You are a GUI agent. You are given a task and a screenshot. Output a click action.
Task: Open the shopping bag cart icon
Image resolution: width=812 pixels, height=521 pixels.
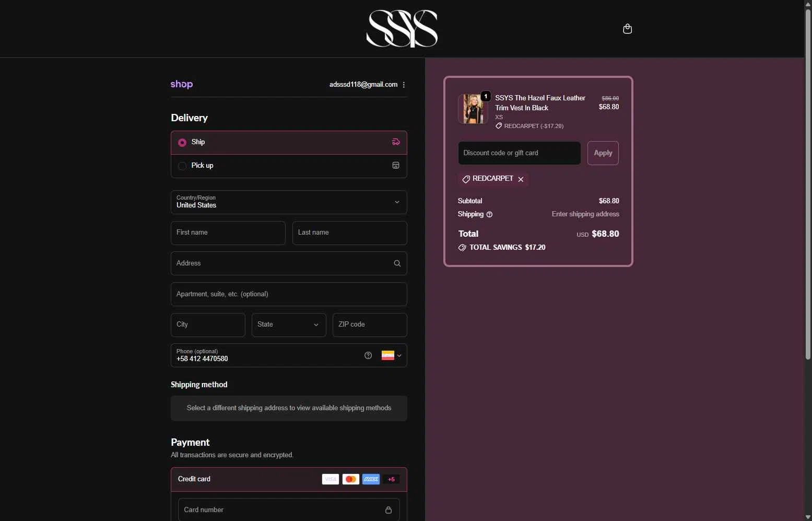[x=628, y=29]
